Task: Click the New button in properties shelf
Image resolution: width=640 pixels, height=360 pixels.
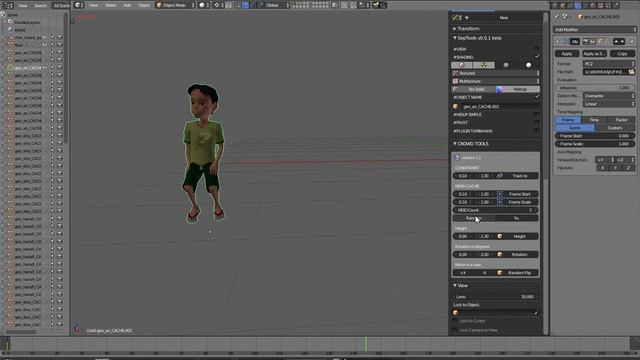Action: (x=504, y=18)
